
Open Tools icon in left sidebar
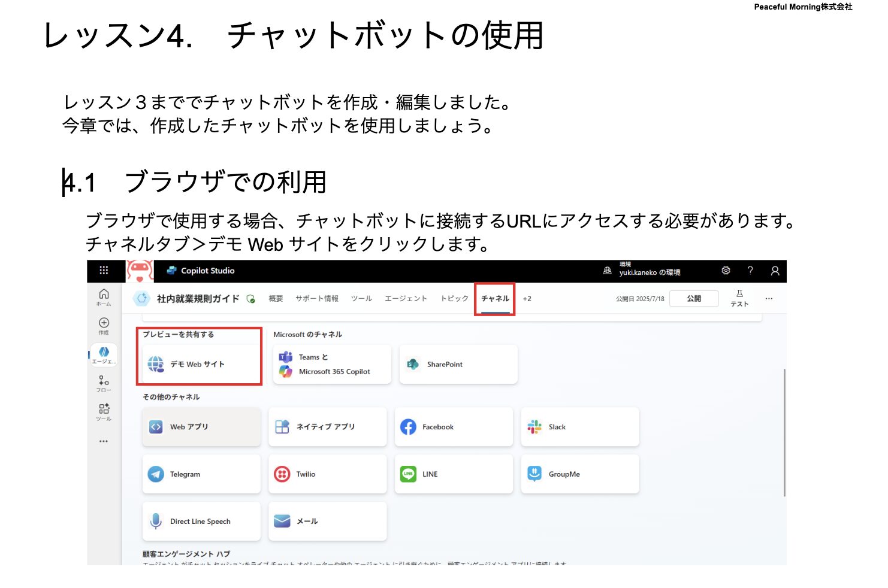104,411
